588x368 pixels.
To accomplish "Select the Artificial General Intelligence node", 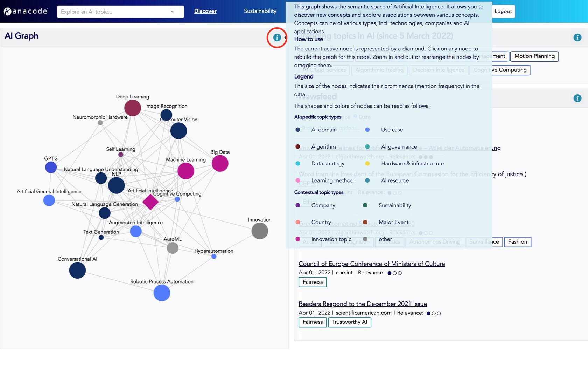I will [49, 200].
